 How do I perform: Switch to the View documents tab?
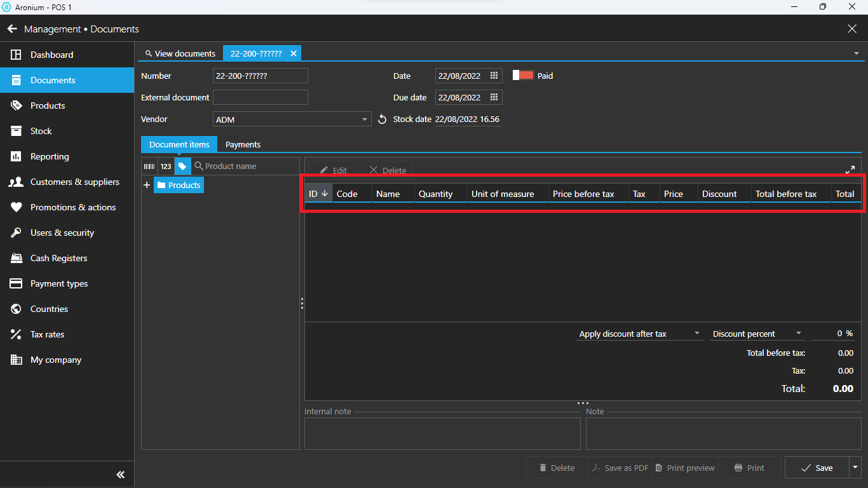(x=180, y=54)
